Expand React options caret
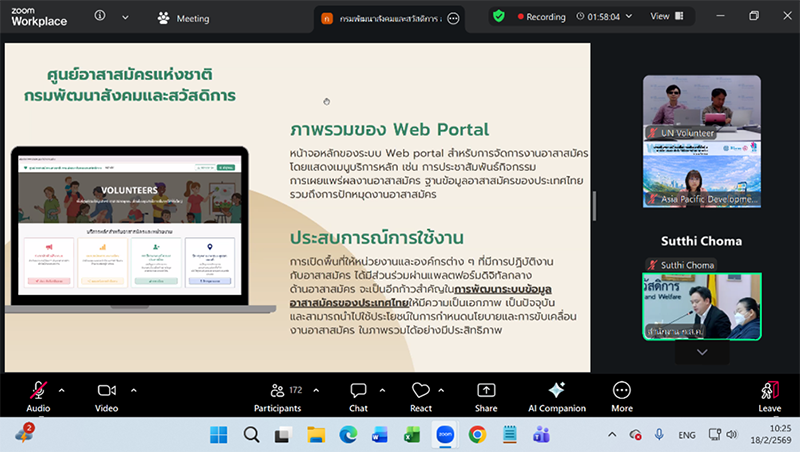 (x=441, y=391)
